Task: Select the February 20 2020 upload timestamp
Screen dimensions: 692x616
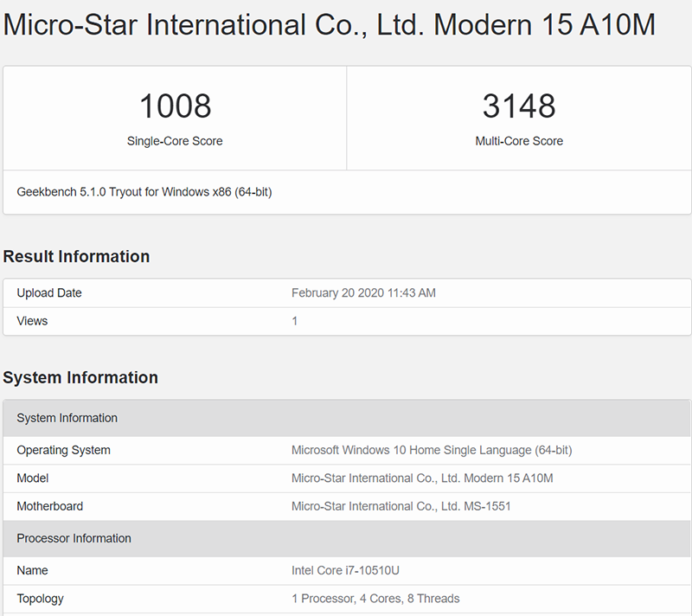Action: point(362,292)
